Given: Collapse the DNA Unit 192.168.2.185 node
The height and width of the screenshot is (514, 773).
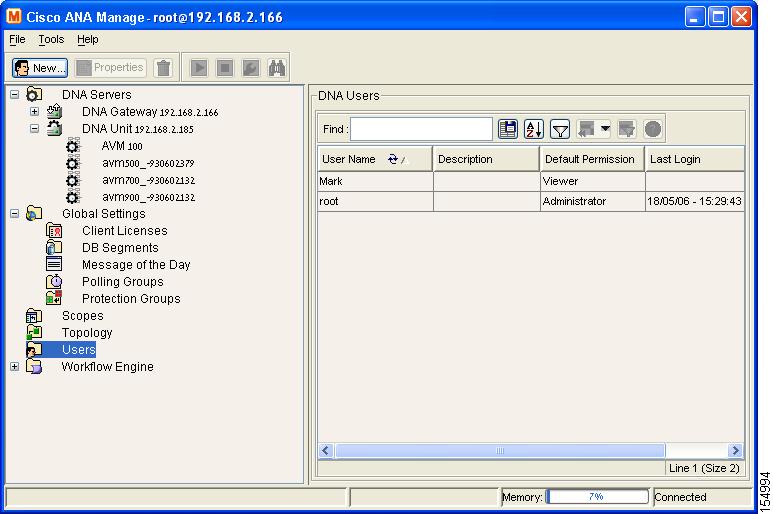Looking at the screenshot, I should tap(34, 129).
